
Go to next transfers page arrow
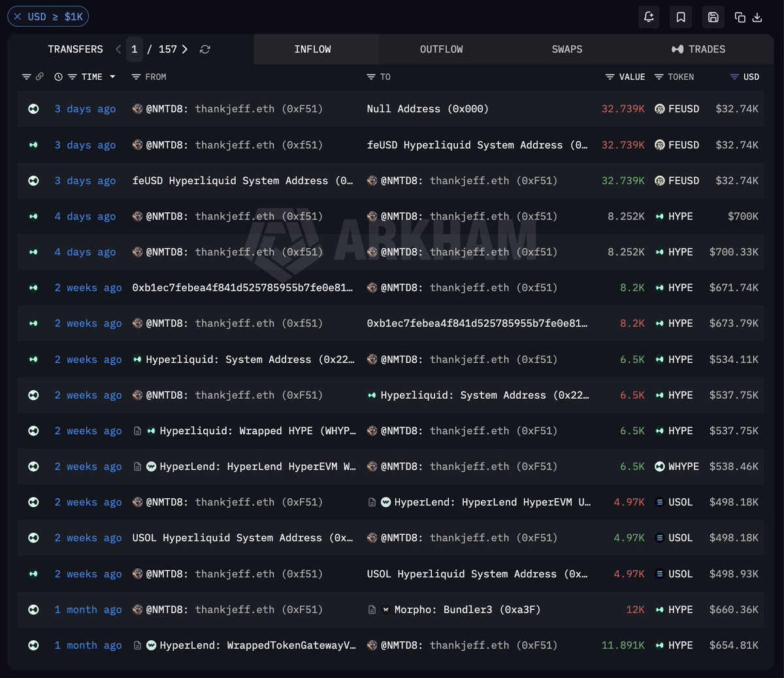tap(185, 49)
